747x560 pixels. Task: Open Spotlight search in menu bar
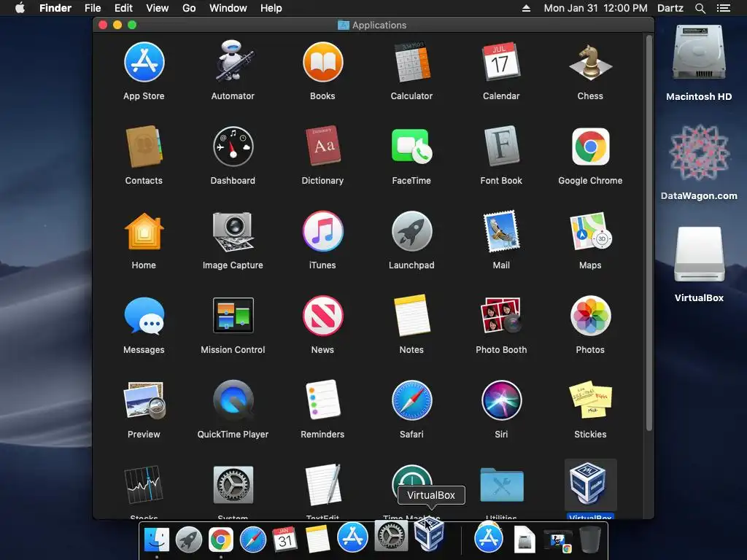pyautogui.click(x=700, y=8)
